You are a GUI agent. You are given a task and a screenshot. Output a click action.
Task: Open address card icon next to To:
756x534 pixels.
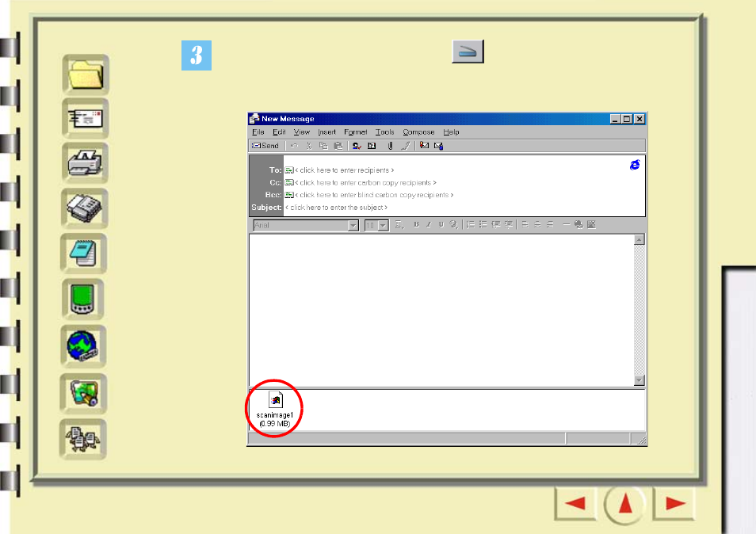[x=288, y=170]
